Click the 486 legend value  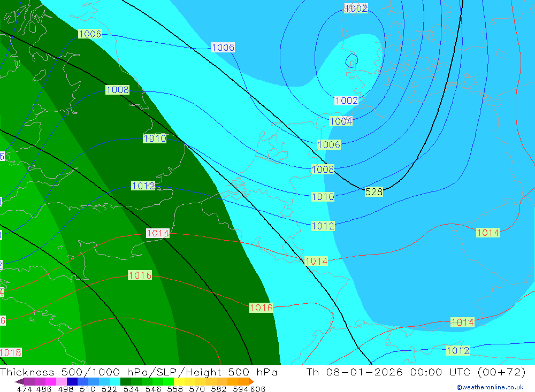[x=44, y=389]
